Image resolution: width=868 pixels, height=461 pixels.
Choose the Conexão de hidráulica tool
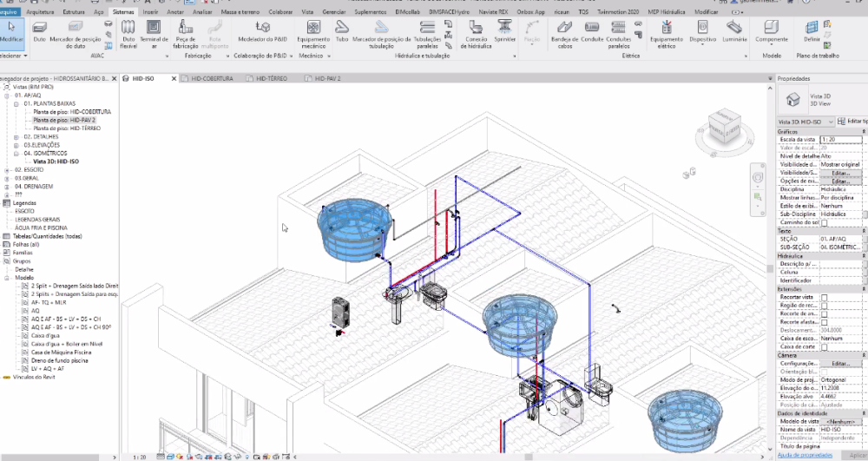(476, 35)
